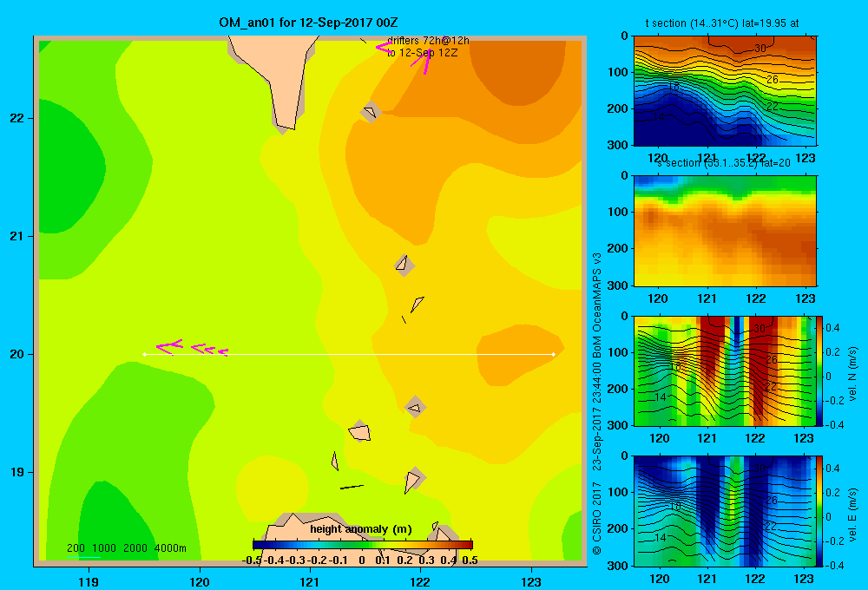Click the "height anomaly (m)" label

click(x=361, y=529)
